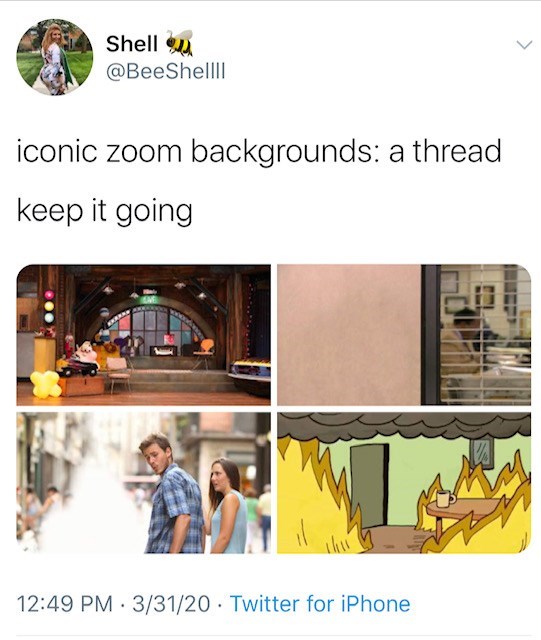The width and height of the screenshot is (541, 640).
Task: Click the traffic light in studio image
Action: pos(49,307)
